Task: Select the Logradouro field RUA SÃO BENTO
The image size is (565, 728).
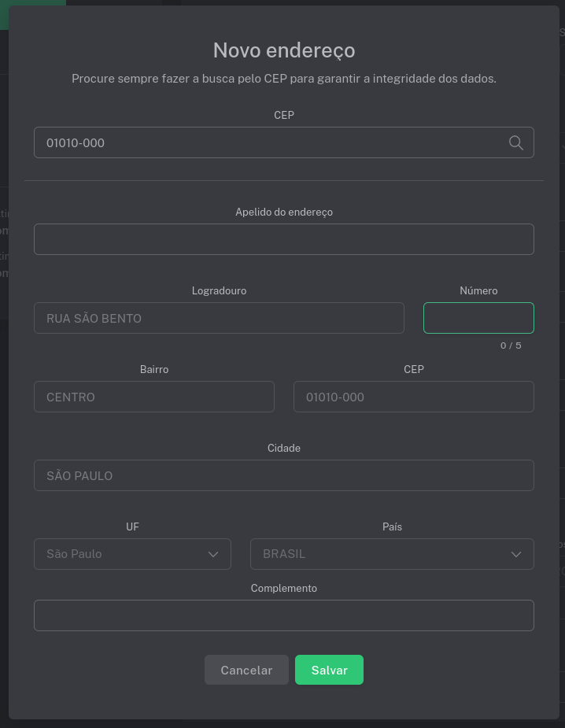Action: (219, 318)
